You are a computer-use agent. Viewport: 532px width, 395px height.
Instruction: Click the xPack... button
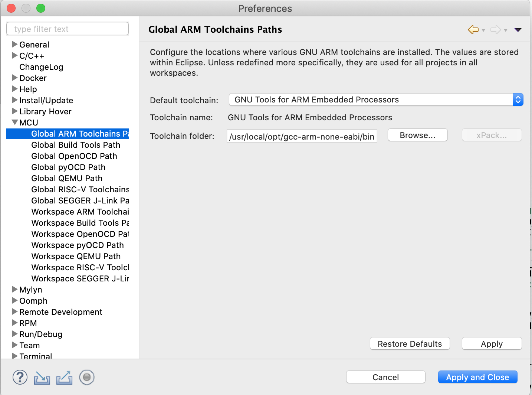[492, 135]
